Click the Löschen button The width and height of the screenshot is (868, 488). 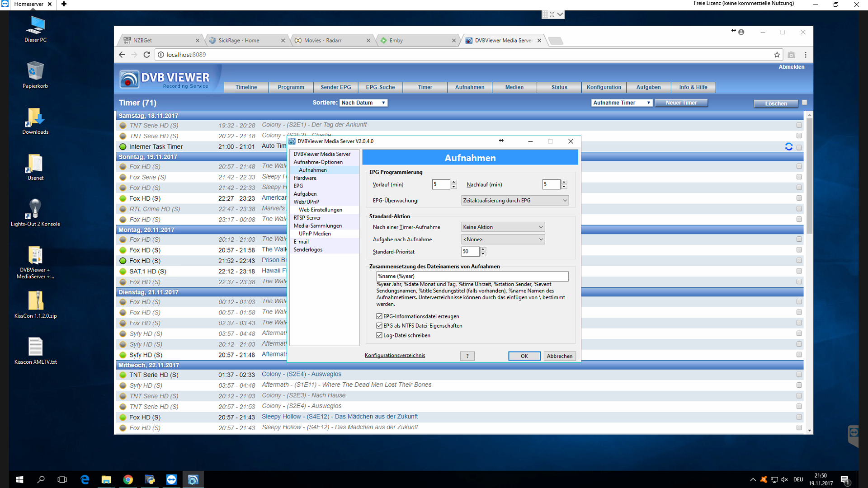pos(776,103)
